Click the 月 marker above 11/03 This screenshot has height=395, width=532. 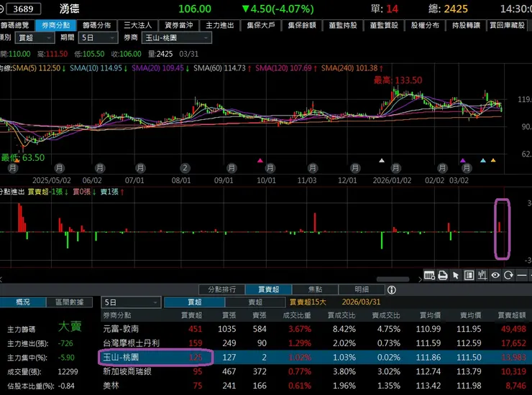click(x=313, y=168)
